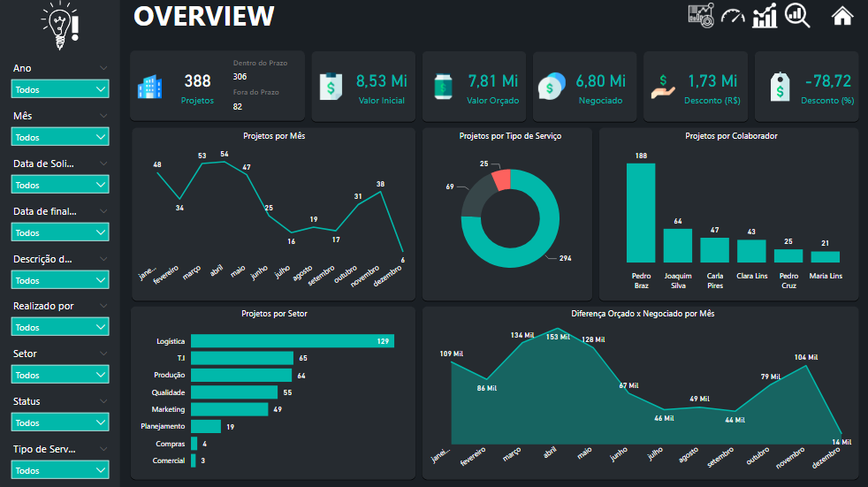Screen dimensions: 868x487
Task: Open the Mês filter dropdown
Action: (60, 137)
